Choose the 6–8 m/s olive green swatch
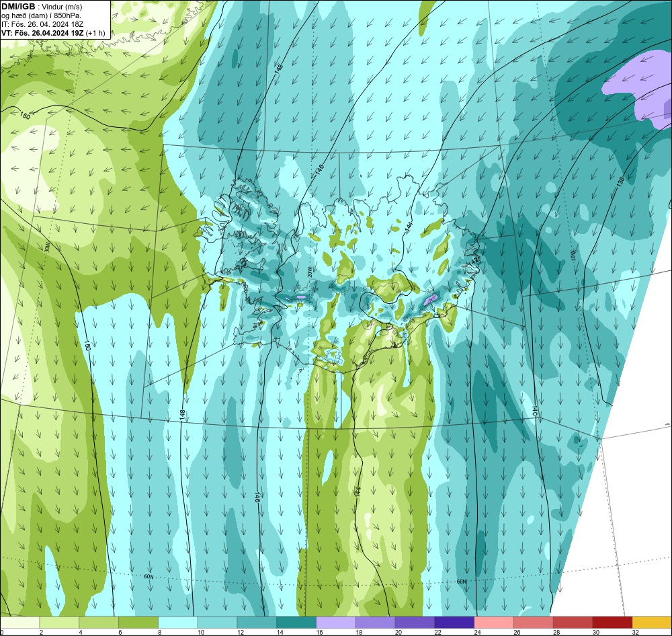 click(x=138, y=623)
